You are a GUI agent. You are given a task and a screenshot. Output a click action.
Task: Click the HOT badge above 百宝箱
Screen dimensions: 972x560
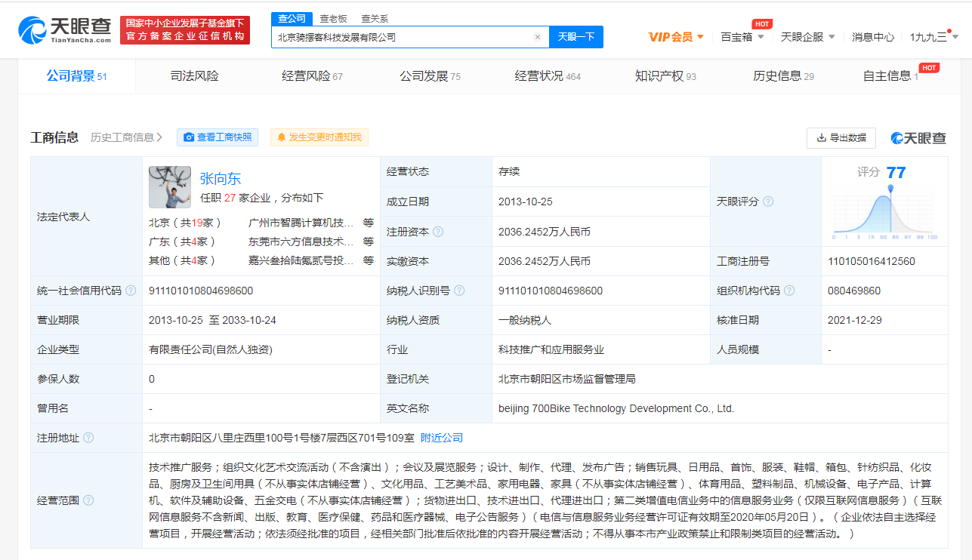761,24
